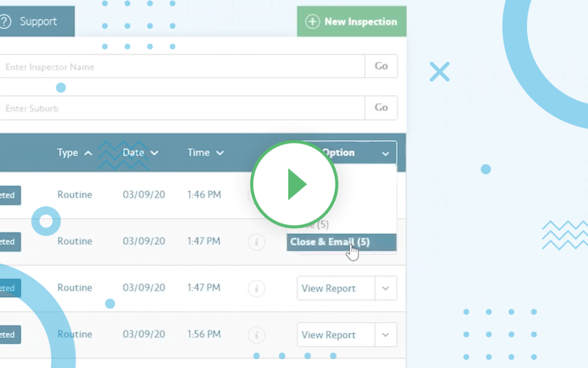Screen dimensions: 588x368
Task: Click info icon in 1:56 PM row
Action: pos(256,335)
